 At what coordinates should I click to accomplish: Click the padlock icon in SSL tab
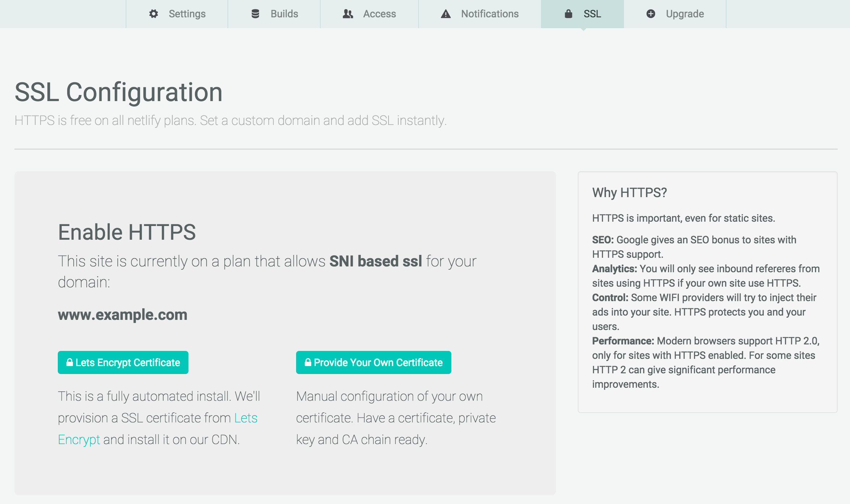tap(568, 14)
